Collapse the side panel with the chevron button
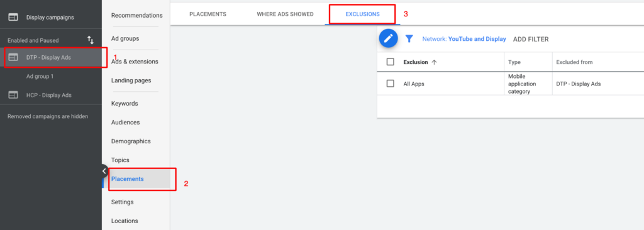Image resolution: width=644 pixels, height=230 pixels. point(104,171)
